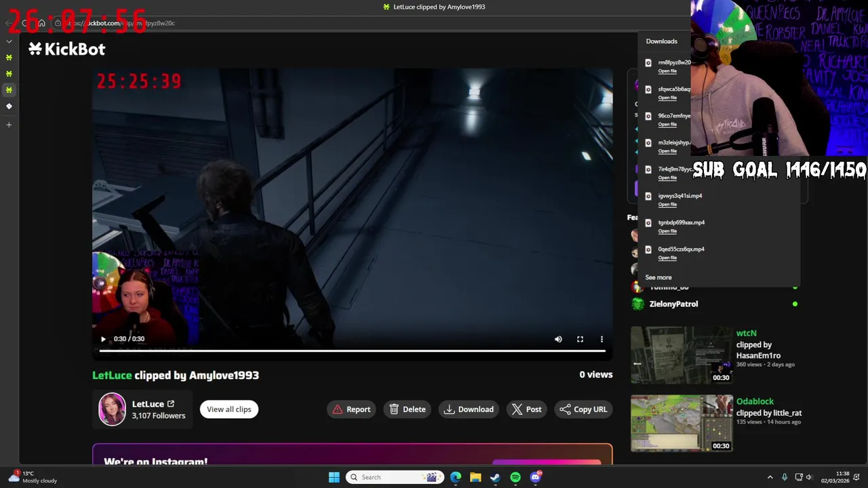This screenshot has height=488, width=868.
Task: Click file icon of tgnbdp699xax.mp4
Action: [x=648, y=223]
